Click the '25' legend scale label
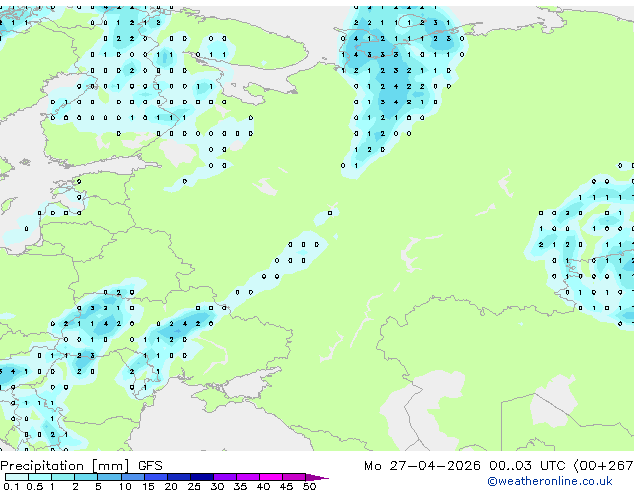 [x=194, y=486]
